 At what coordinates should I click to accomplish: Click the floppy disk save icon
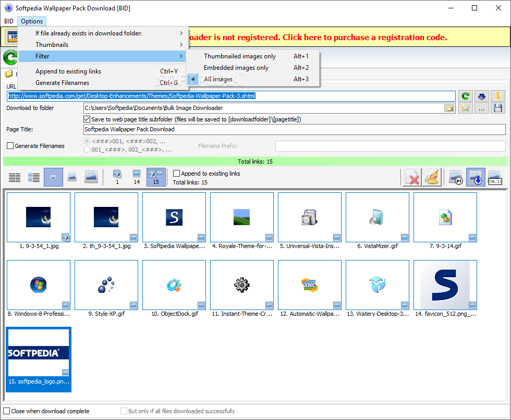pyautogui.click(x=497, y=108)
